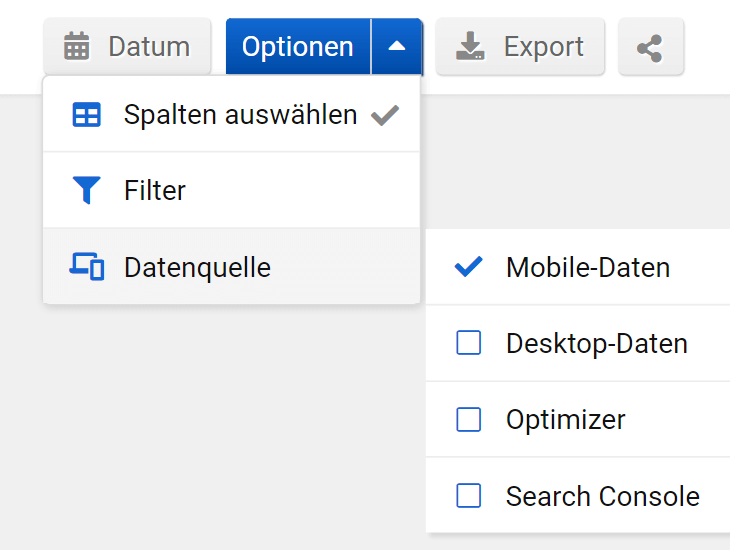Collapse Optionen menu via the arrow
This screenshot has width=730, height=550.
click(x=397, y=47)
